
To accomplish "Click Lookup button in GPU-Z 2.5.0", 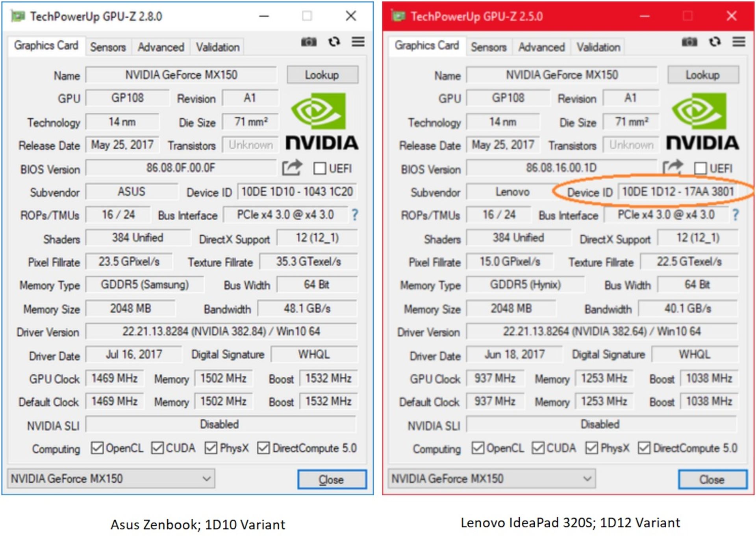I will click(x=703, y=75).
